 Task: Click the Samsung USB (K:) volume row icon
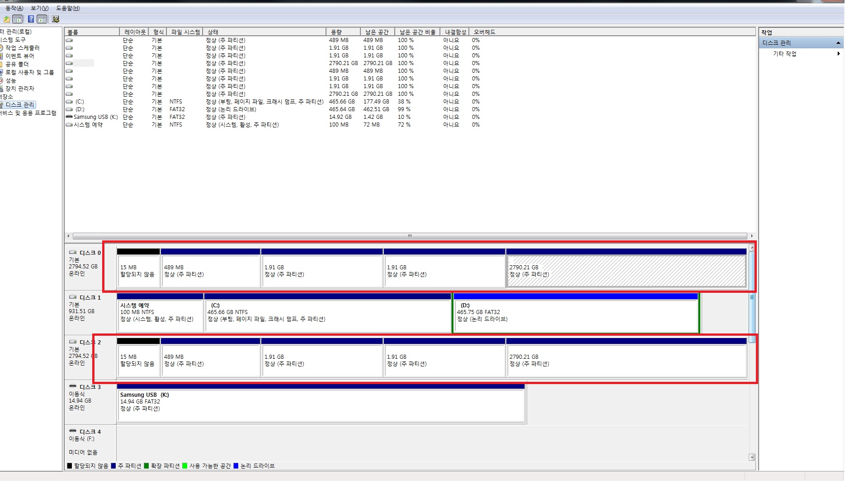tap(69, 117)
